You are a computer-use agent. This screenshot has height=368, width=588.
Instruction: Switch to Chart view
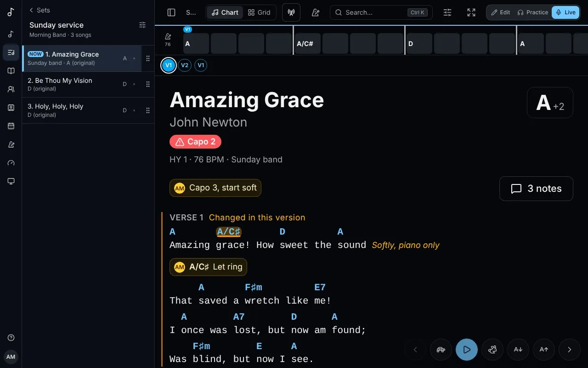click(x=225, y=12)
